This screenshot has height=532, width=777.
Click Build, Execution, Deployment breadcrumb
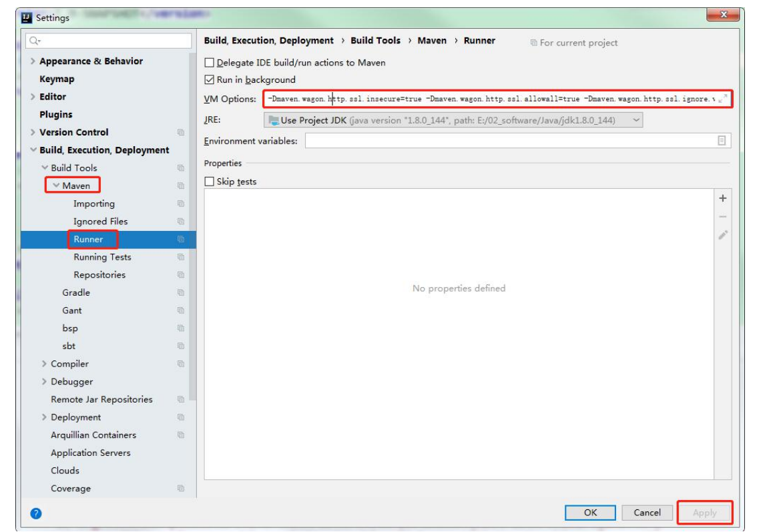point(268,41)
